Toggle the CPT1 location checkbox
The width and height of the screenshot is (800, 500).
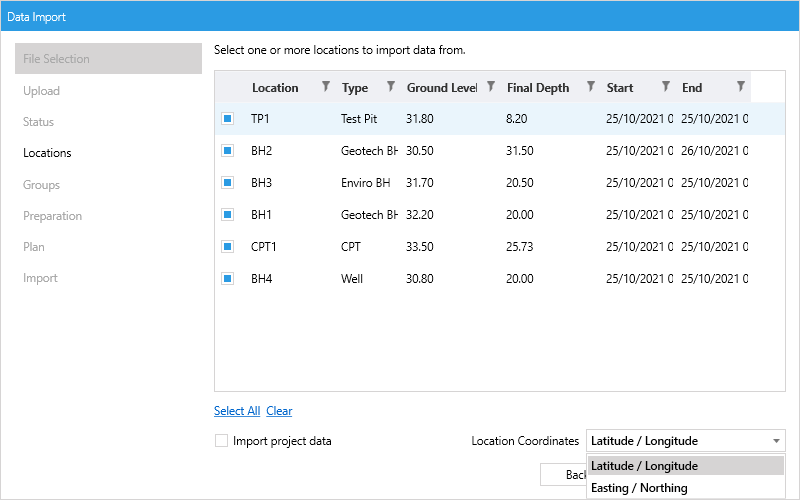coord(227,247)
